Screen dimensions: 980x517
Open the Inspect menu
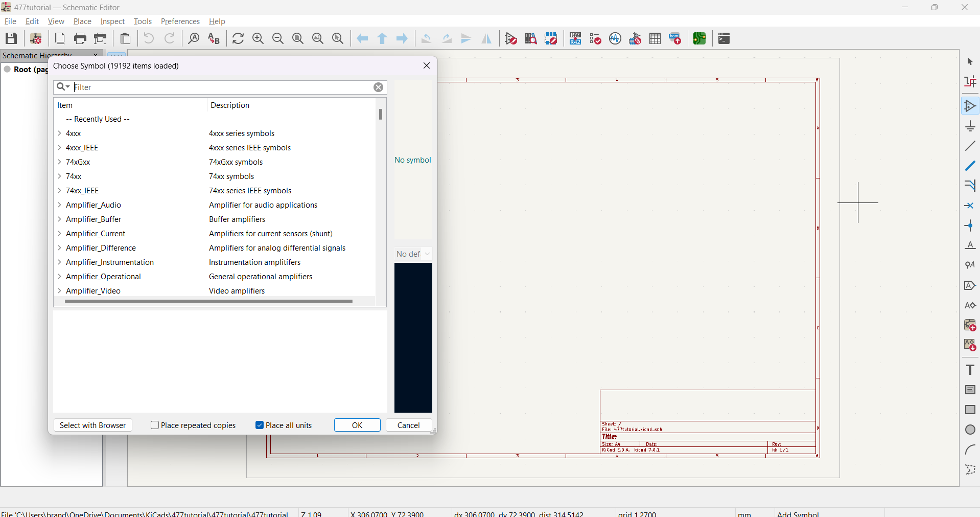pyautogui.click(x=112, y=21)
